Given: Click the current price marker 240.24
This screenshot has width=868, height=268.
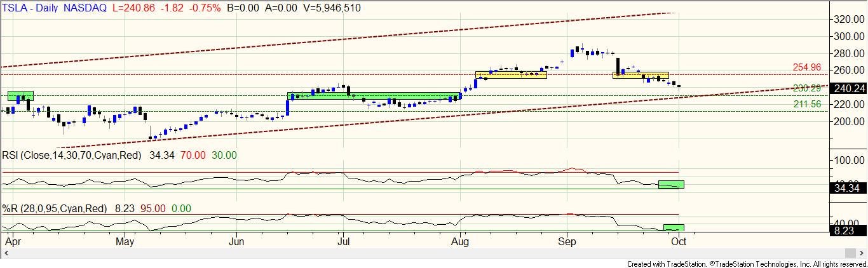Looking at the screenshot, I should (848, 89).
